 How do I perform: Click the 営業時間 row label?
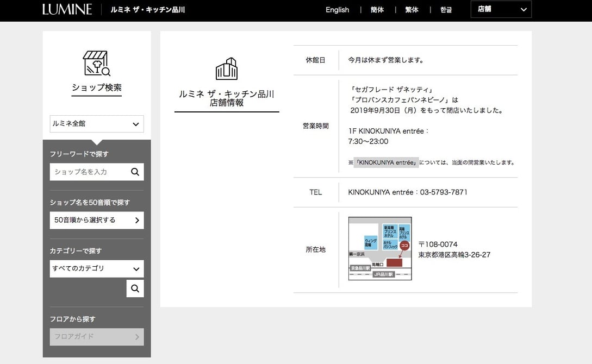tap(316, 126)
